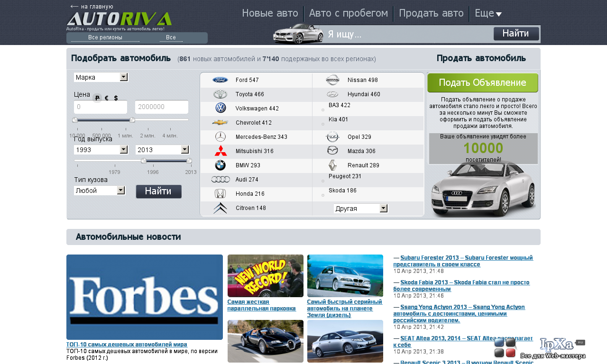Switch price currency to dollars
This screenshot has width=607, height=364.
coord(116,98)
